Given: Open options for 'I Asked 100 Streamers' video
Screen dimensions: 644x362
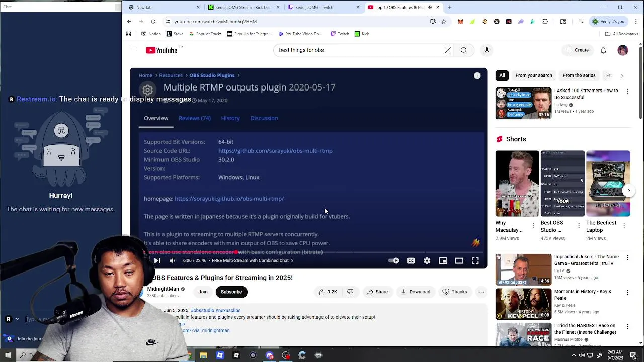Looking at the screenshot, I should [x=627, y=92].
